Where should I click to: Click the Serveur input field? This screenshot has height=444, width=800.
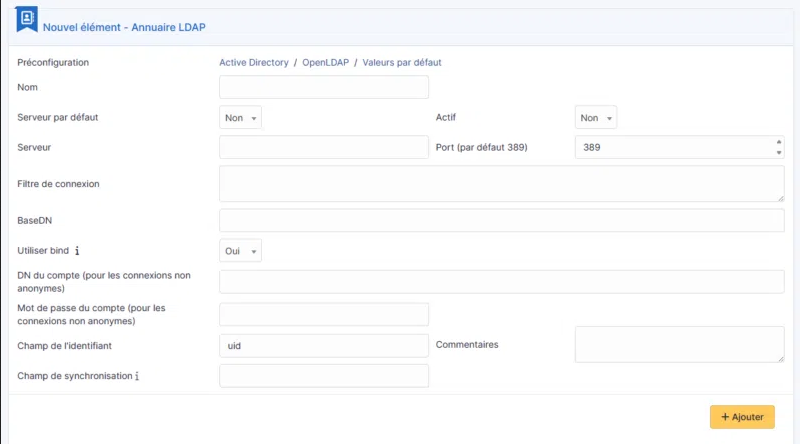(324, 147)
